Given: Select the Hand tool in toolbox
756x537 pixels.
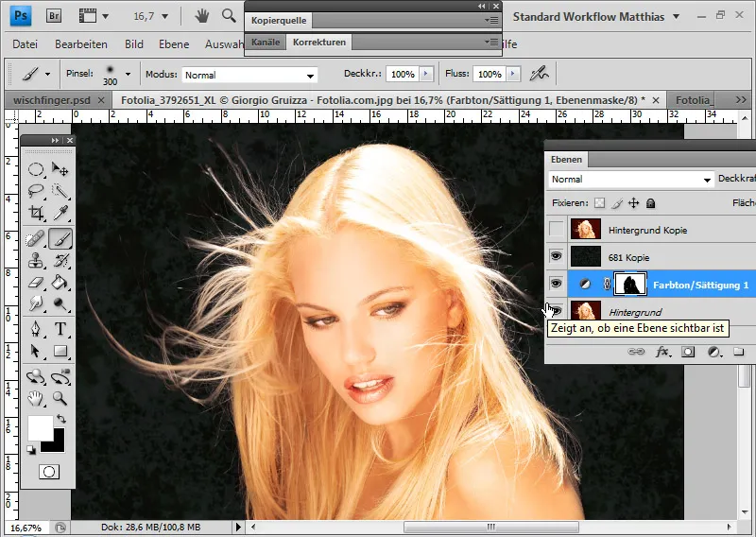Looking at the screenshot, I should click(35, 398).
